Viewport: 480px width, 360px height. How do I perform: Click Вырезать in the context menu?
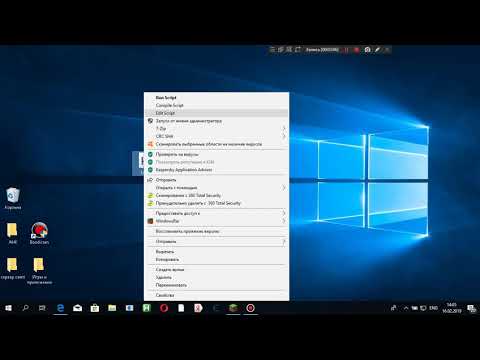point(165,252)
